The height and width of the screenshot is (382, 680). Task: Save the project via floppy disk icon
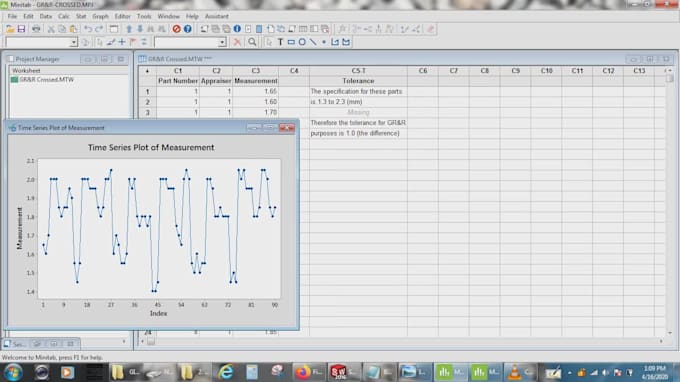(21, 29)
